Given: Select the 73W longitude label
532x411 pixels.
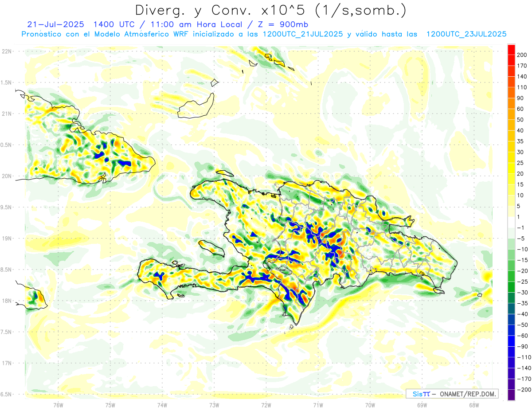Looking at the screenshot, I should tap(214, 405).
